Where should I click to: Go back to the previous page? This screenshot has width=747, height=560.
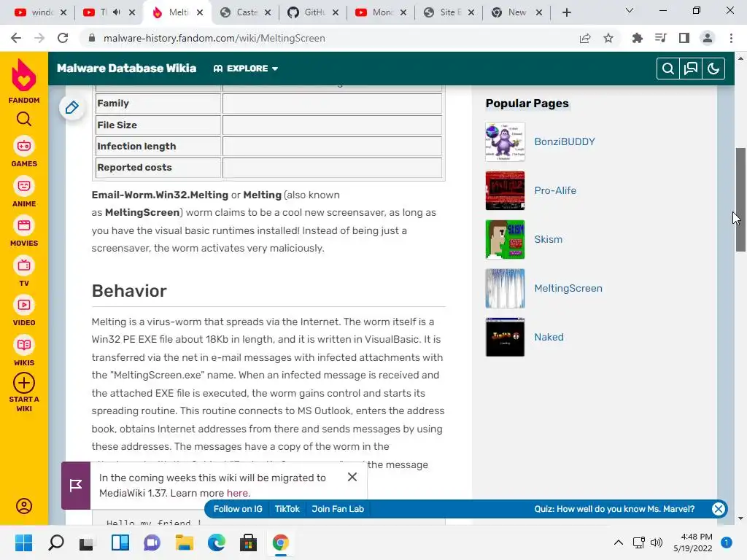coord(16,38)
